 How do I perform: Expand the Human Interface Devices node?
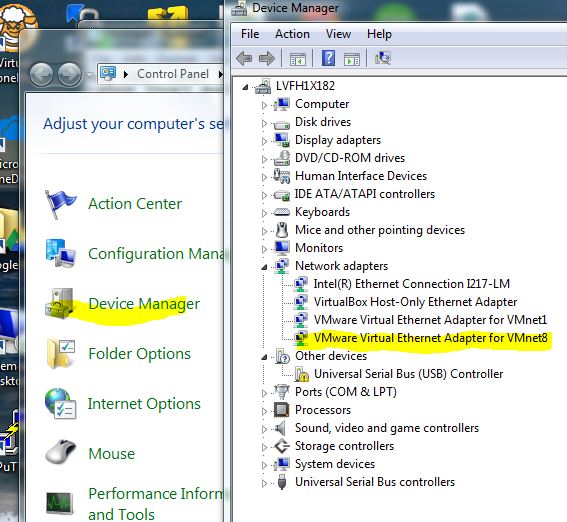tap(264, 177)
